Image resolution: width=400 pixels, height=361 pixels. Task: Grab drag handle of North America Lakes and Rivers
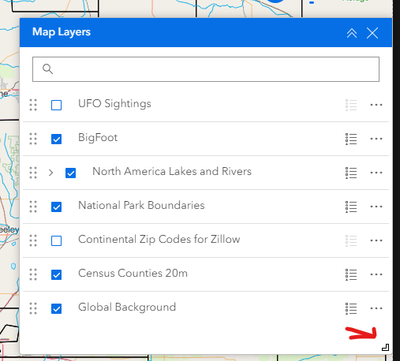33,173
